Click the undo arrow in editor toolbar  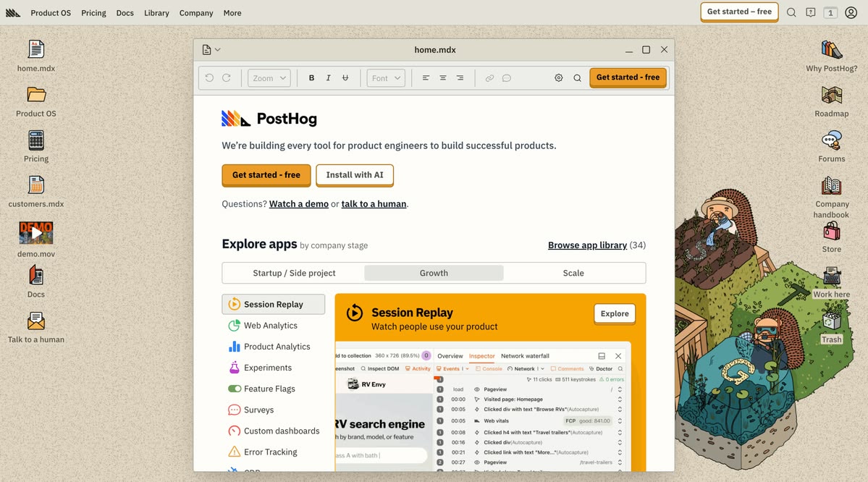coord(209,78)
